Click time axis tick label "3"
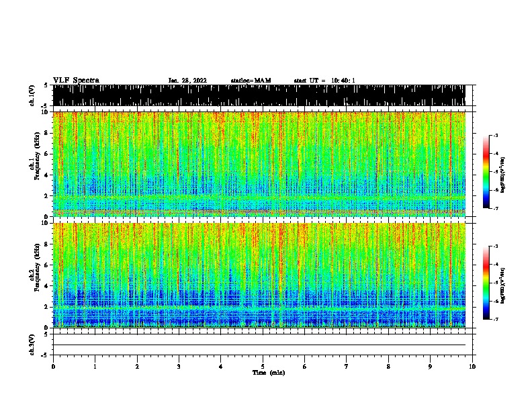This screenshot has width=532, height=411. tap(179, 367)
